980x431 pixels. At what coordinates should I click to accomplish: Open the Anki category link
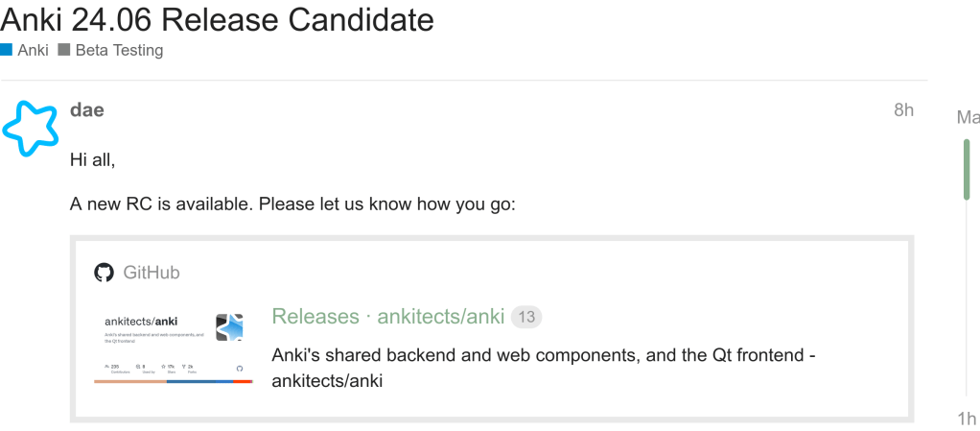pyautogui.click(x=33, y=50)
